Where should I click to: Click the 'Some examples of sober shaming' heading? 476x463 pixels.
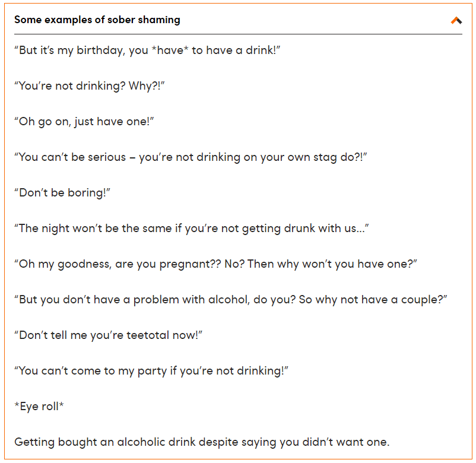97,20
